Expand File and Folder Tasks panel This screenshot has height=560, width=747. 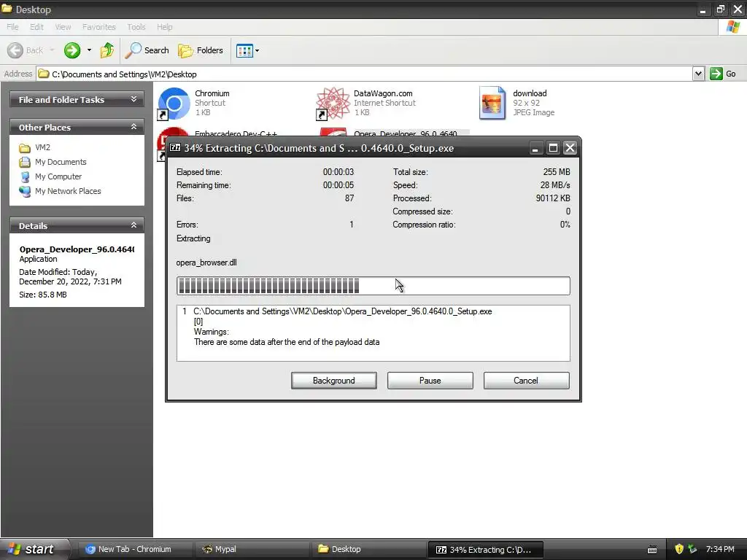(134, 99)
